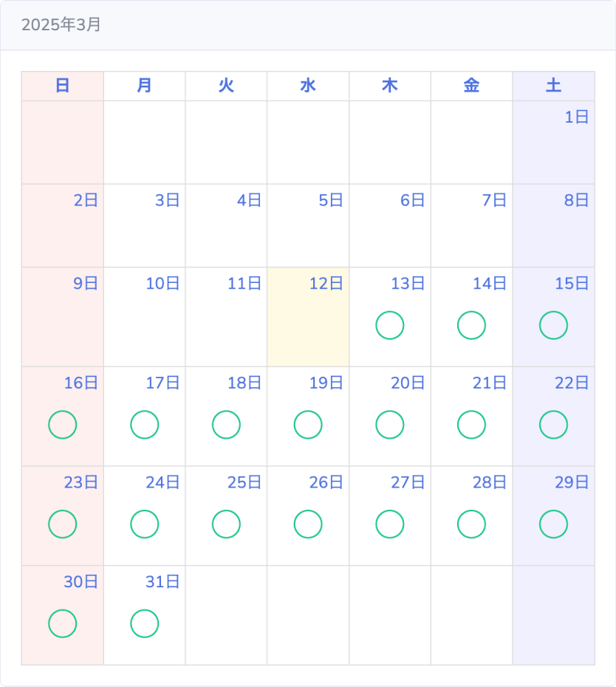The height and width of the screenshot is (687, 616).
Task: Choose the circle icon for 31日
Action: (x=145, y=623)
